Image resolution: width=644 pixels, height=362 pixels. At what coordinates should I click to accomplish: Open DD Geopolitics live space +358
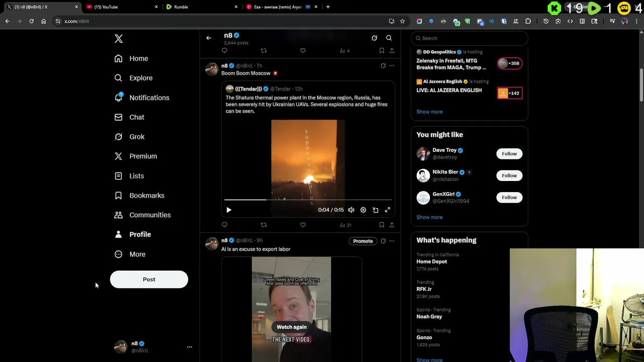click(x=510, y=63)
